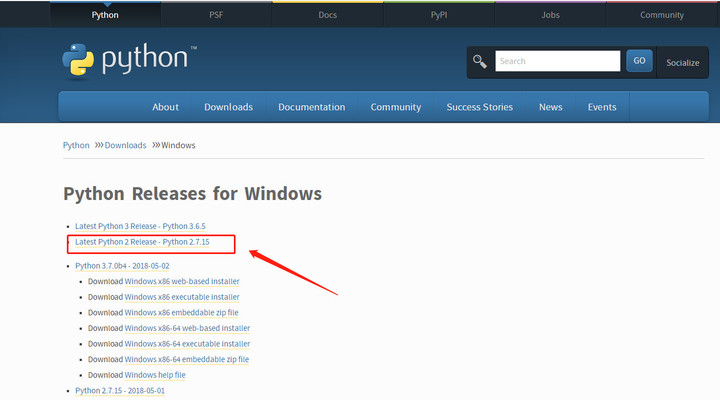Open the About navigation menu
The height and width of the screenshot is (400, 720).
pos(165,107)
